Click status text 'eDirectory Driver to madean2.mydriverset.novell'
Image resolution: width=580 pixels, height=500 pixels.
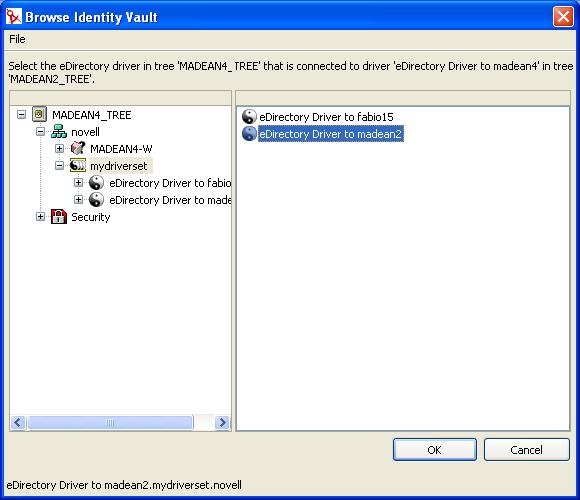pos(124,485)
